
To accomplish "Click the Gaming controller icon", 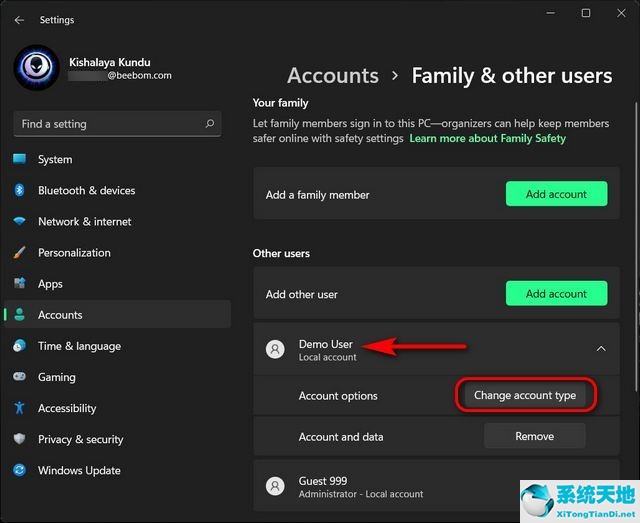I will click(19, 377).
